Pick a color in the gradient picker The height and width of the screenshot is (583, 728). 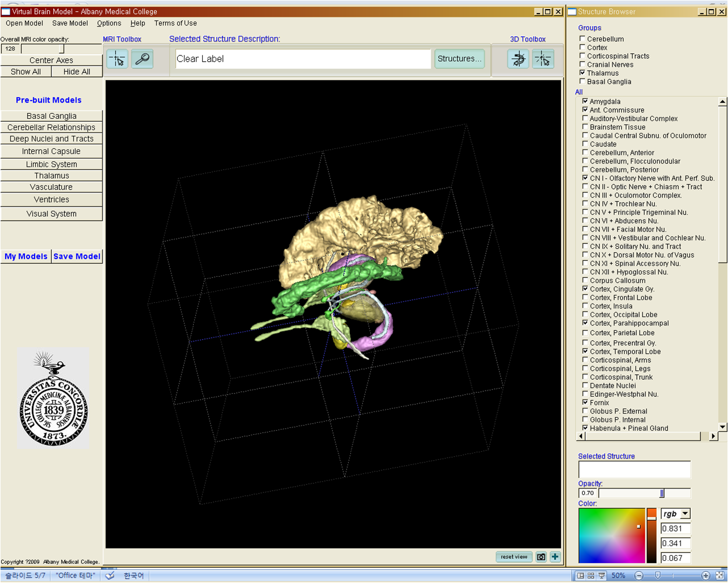pyautogui.click(x=611, y=535)
